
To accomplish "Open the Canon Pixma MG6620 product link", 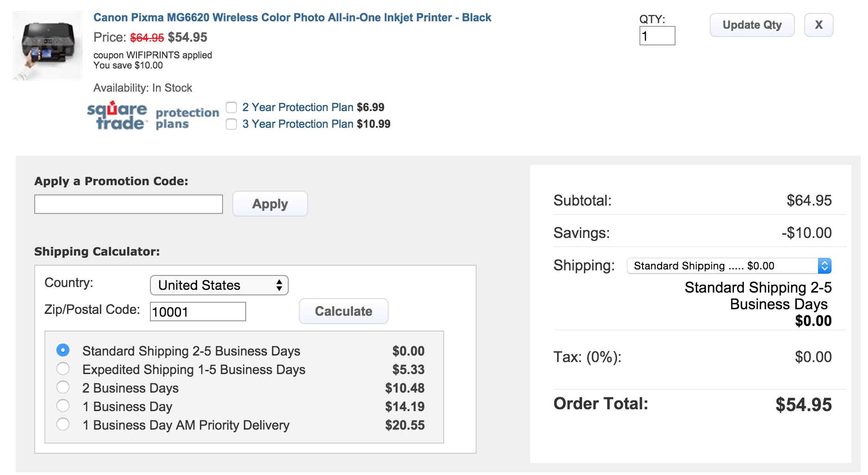I will [x=292, y=18].
